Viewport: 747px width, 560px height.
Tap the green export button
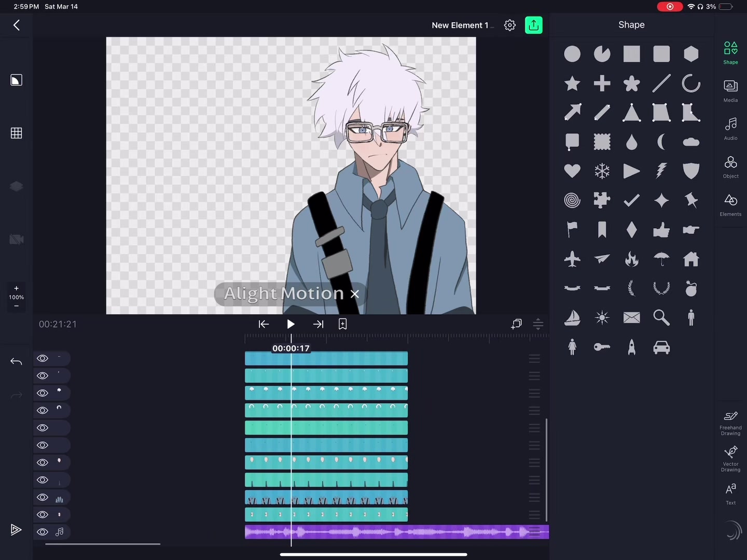click(x=534, y=25)
